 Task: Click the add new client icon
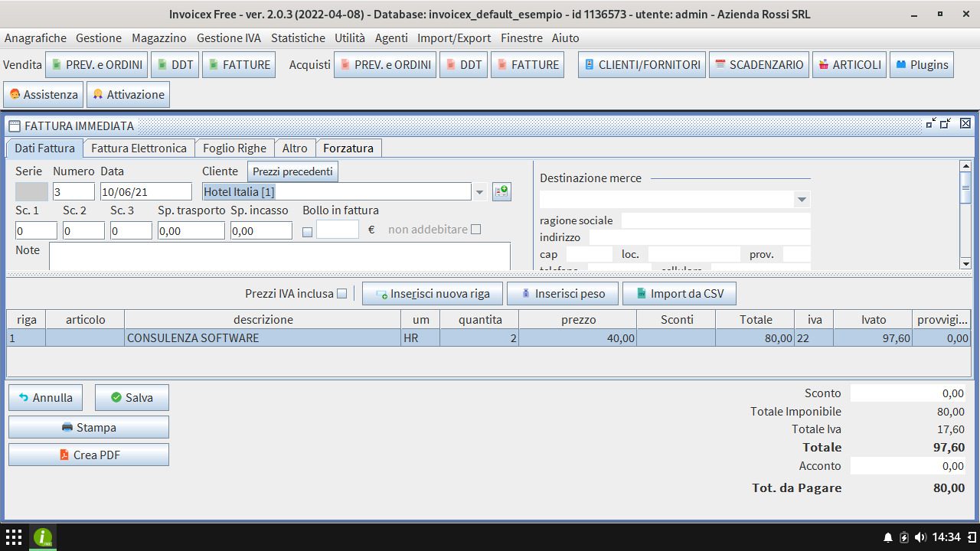click(501, 191)
